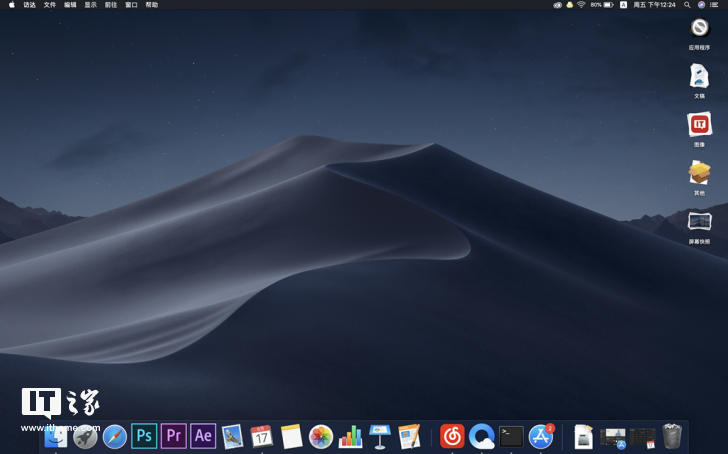The width and height of the screenshot is (728, 454).
Task: Open the 文稿 documents stack
Action: coord(699,76)
